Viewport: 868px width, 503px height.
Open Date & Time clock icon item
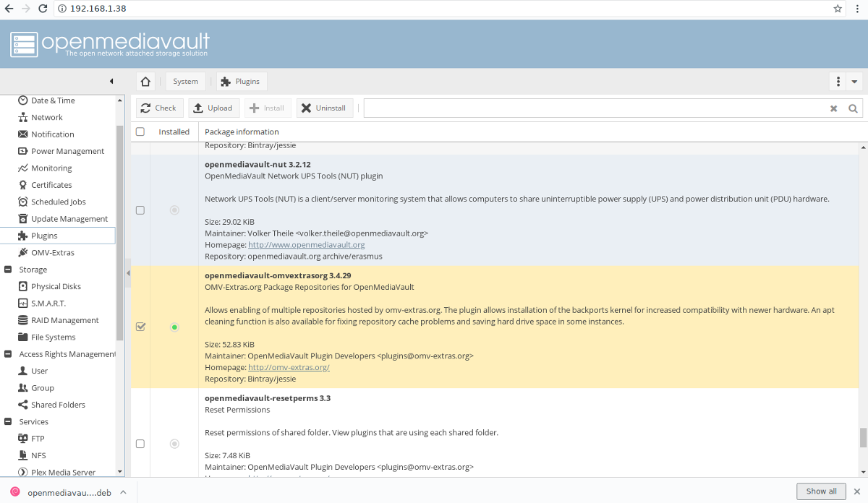[23, 100]
